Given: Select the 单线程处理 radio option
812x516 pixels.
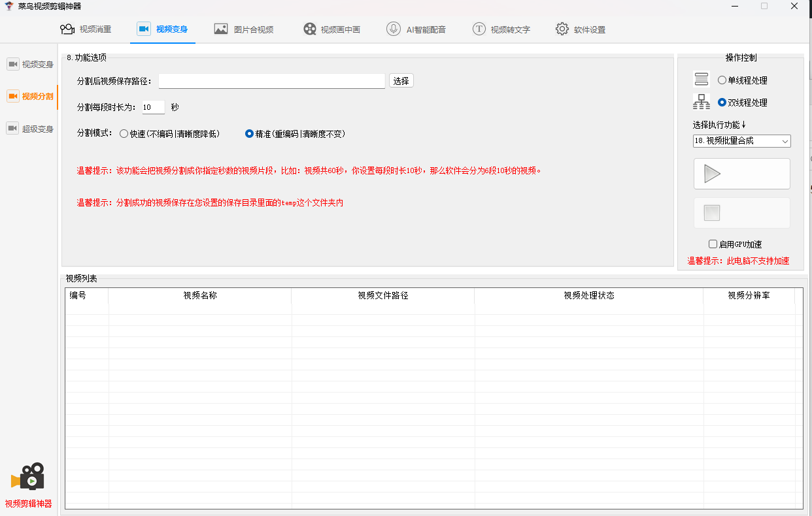Looking at the screenshot, I should [722, 80].
